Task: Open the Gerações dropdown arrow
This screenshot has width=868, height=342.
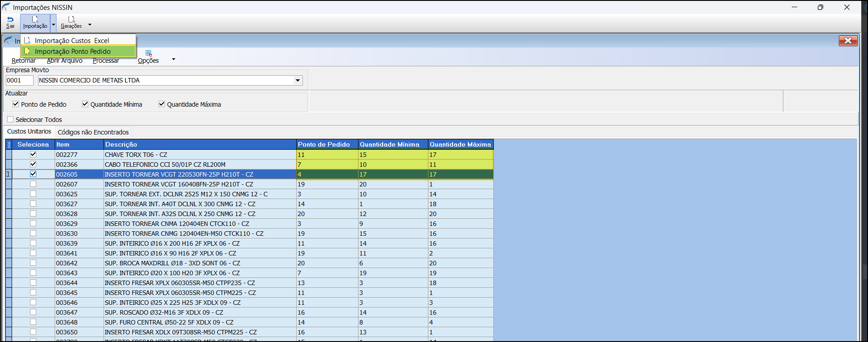Action: [90, 25]
